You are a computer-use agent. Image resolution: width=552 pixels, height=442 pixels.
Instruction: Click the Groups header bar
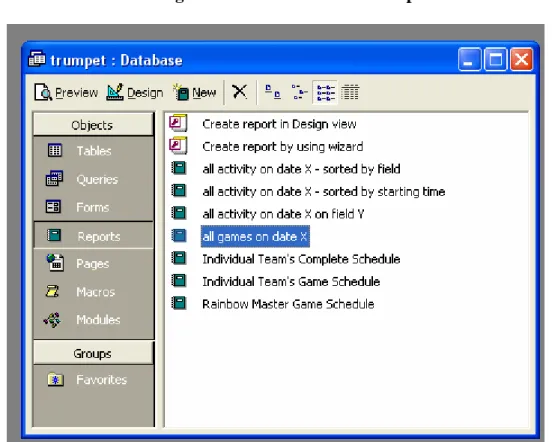pyautogui.click(x=93, y=353)
